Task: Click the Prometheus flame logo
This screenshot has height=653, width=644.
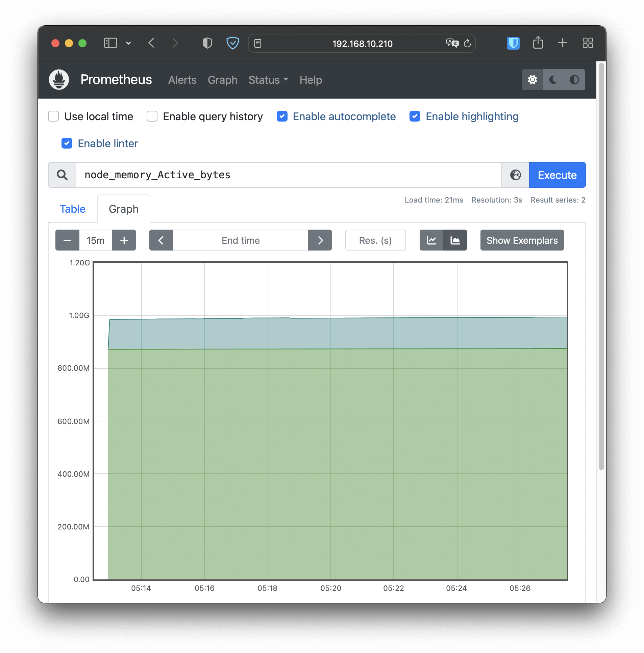Action: 59,80
